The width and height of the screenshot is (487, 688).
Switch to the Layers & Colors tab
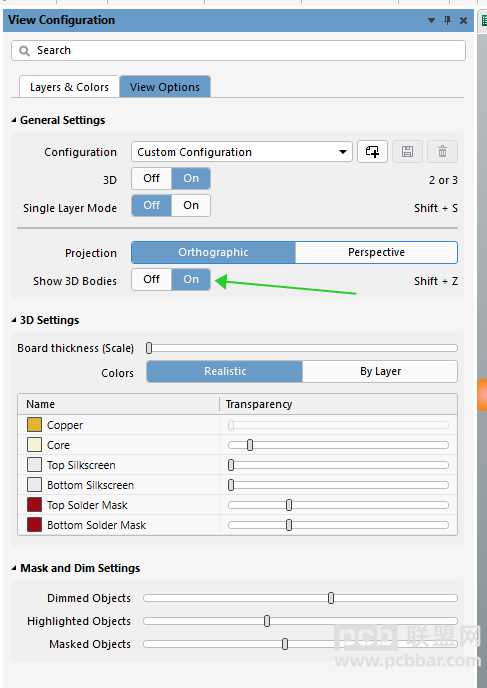(69, 87)
